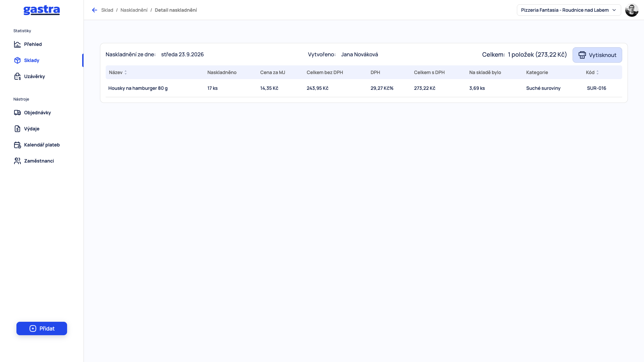Click the Naskladněno column header
The height and width of the screenshot is (362, 644).
pos(222,72)
